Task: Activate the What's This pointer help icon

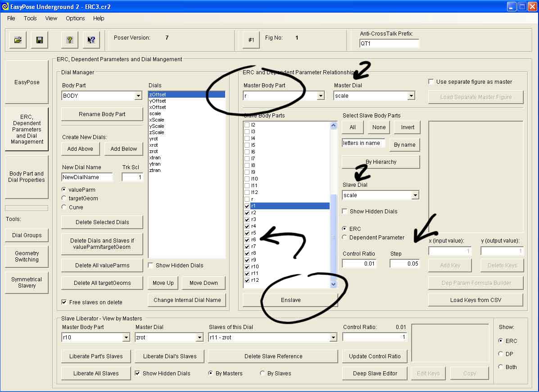Action: 91,40
